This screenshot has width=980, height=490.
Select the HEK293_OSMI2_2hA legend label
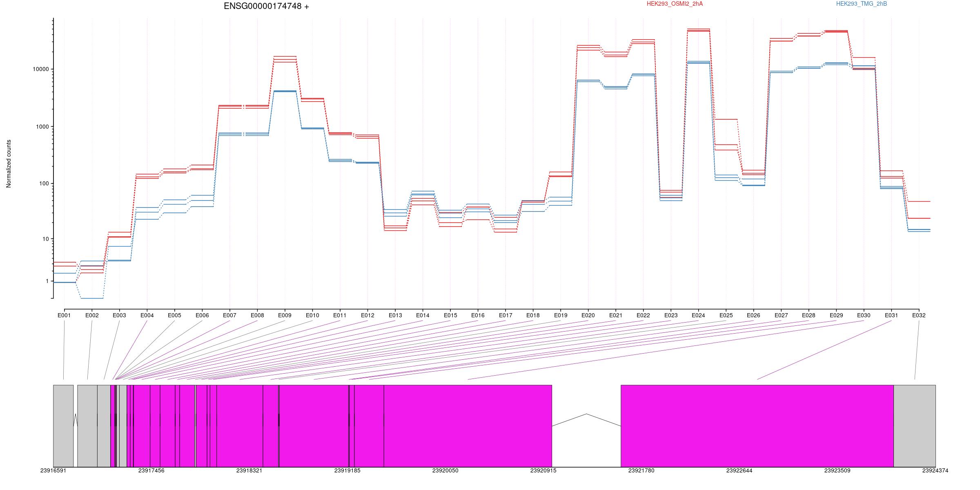tap(675, 4)
